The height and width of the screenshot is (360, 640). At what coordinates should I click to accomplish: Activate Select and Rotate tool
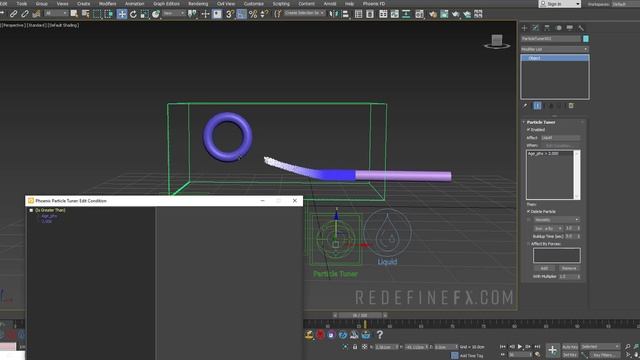133,14
